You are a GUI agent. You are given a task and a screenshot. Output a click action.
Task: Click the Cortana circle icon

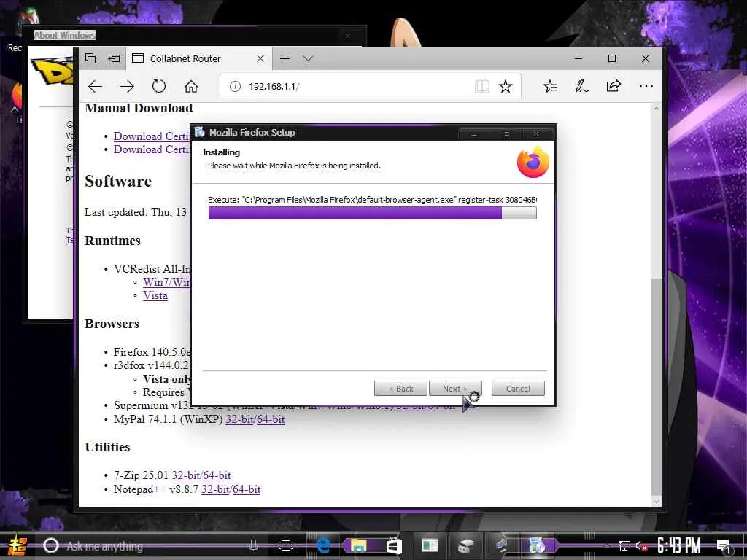pos(50,545)
